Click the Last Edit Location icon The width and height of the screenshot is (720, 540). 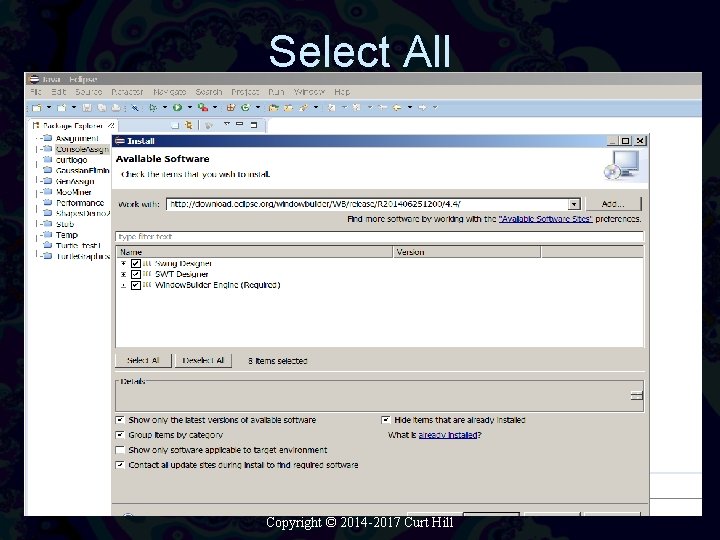click(382, 108)
